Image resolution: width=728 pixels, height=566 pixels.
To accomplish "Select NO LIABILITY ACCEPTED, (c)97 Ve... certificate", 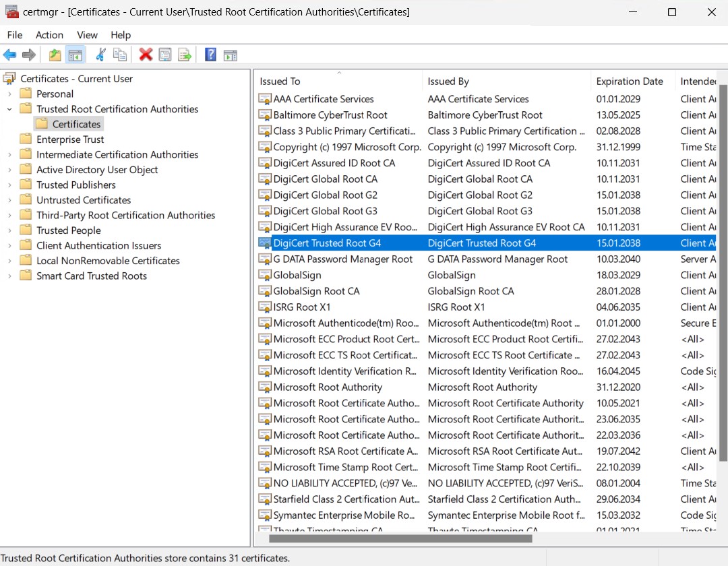I will click(345, 483).
